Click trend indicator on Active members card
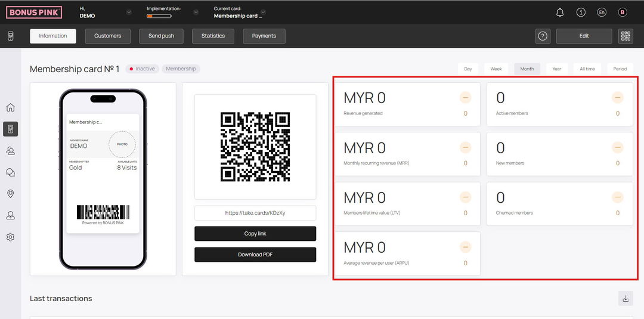Viewport: 644px width, 319px height. [x=618, y=98]
